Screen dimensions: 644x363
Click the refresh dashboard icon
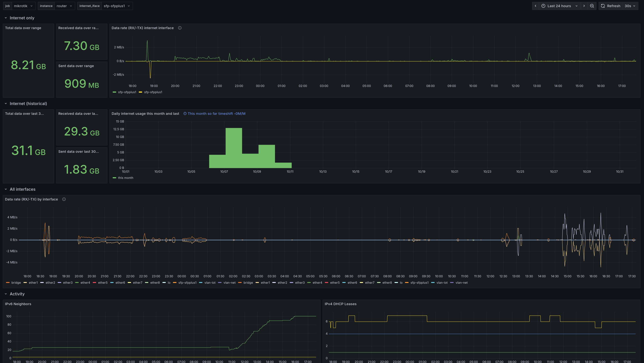[x=603, y=6]
